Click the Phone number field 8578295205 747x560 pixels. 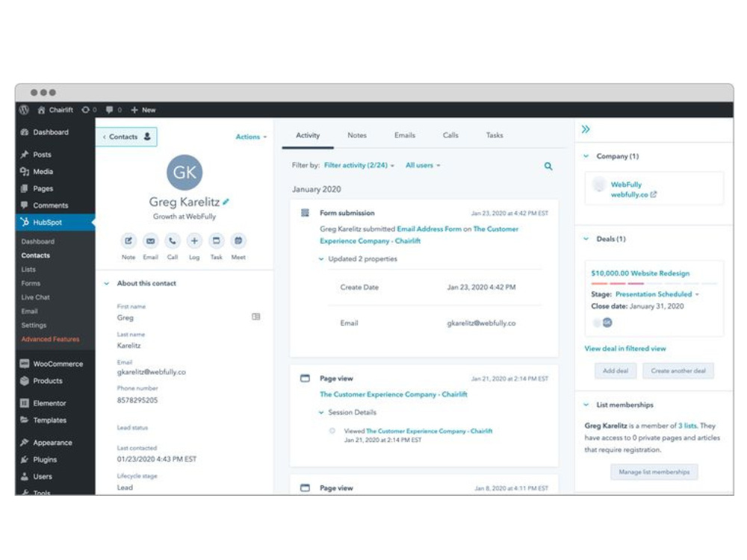coord(137,400)
